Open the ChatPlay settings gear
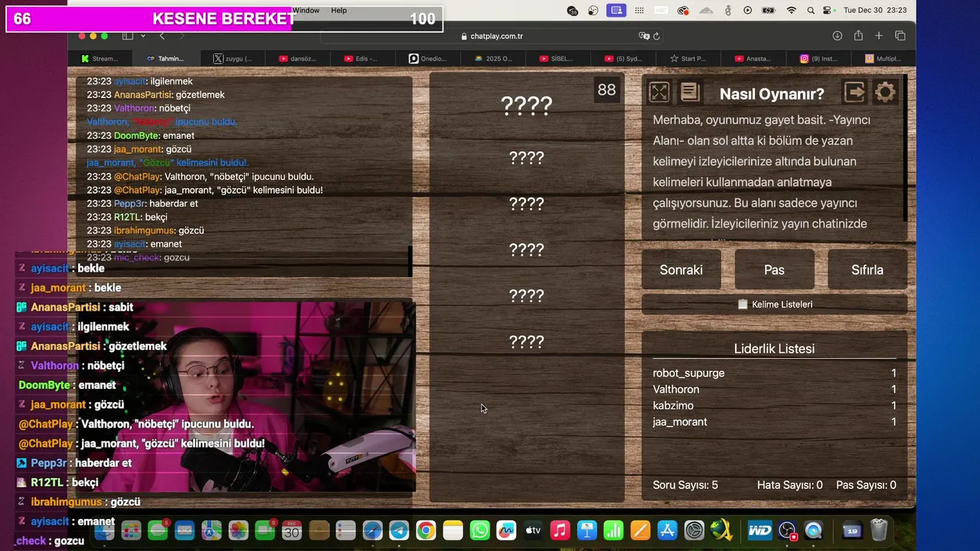This screenshot has height=551, width=980. point(885,93)
